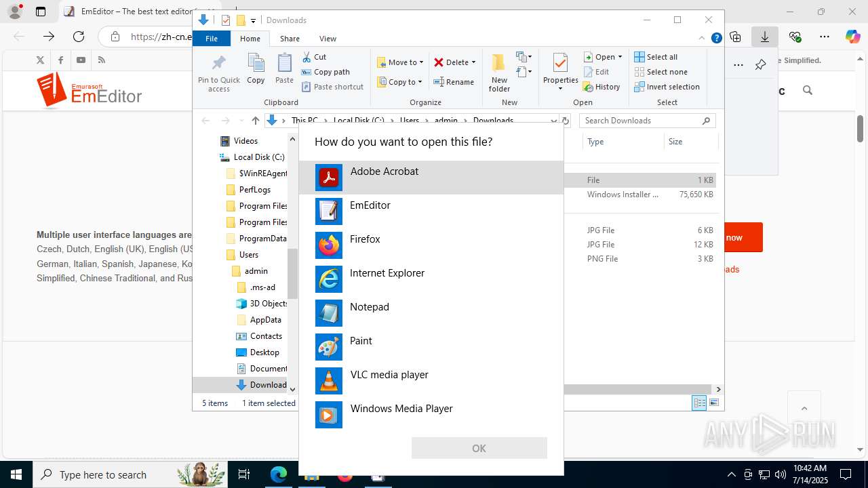
Task: Click the New folder button
Action: [x=499, y=73]
